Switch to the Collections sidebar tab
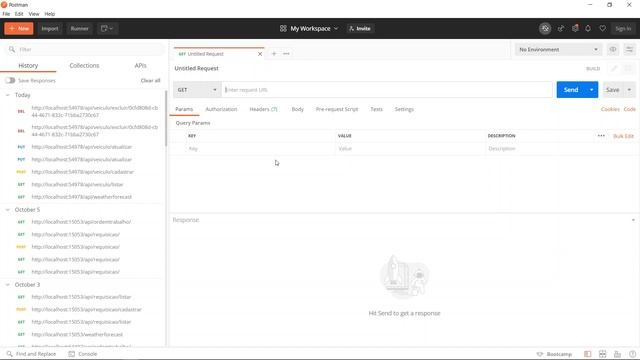The image size is (640, 360). tap(84, 65)
